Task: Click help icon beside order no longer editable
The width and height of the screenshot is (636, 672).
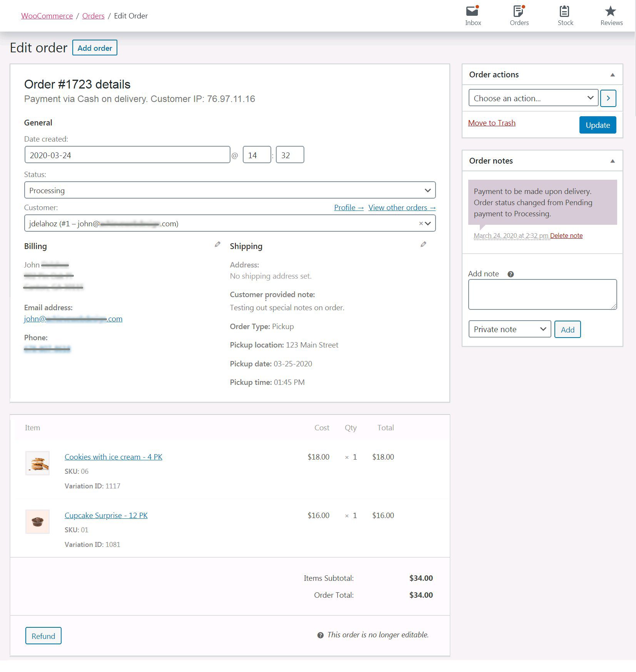Action: (x=320, y=635)
